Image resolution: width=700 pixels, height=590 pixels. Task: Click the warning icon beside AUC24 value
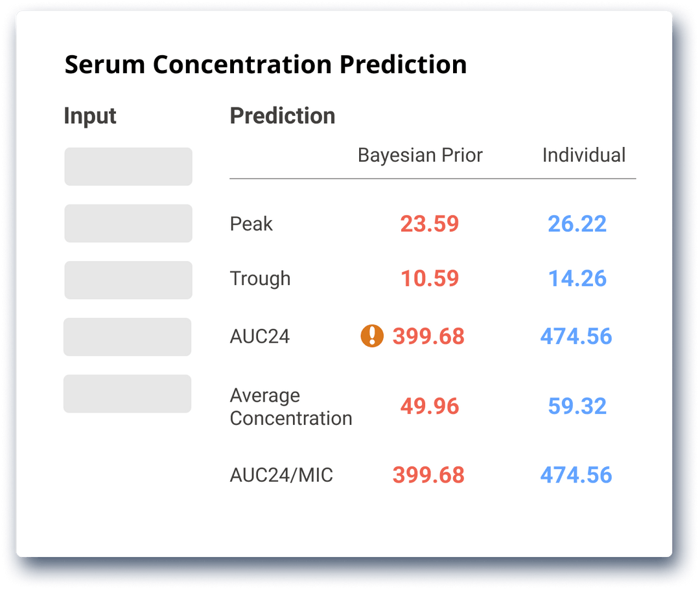pyautogui.click(x=372, y=336)
